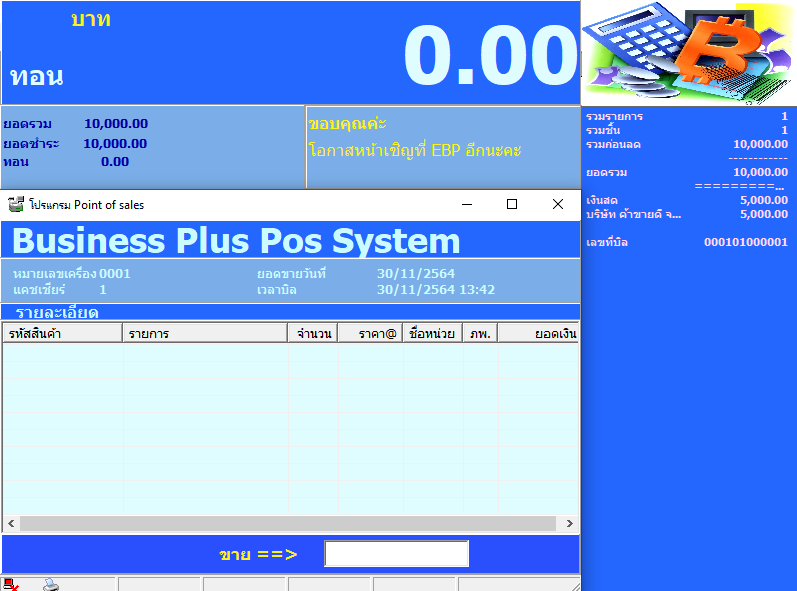
Task: Close the Point of sales window
Action: pos(558,204)
